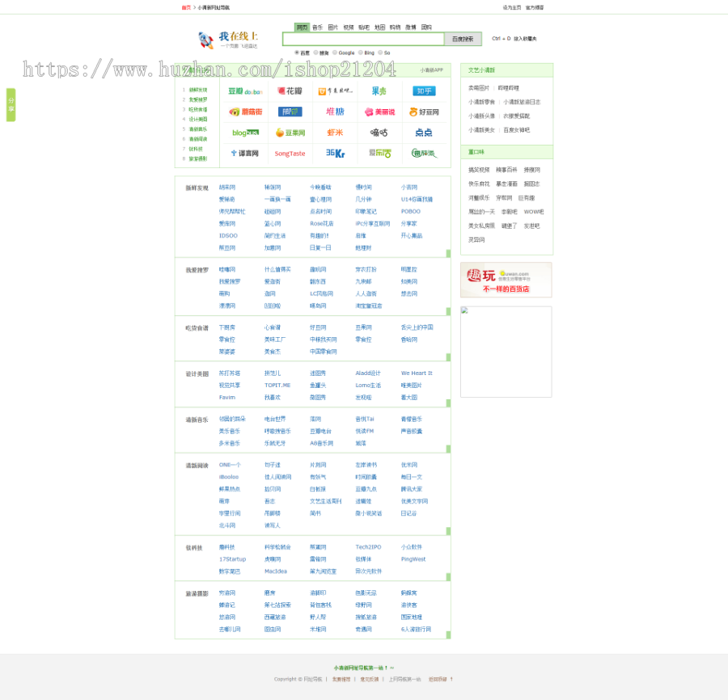Switch to the 音乐 search tab
Image resolution: width=728 pixels, height=700 pixels.
318,27
